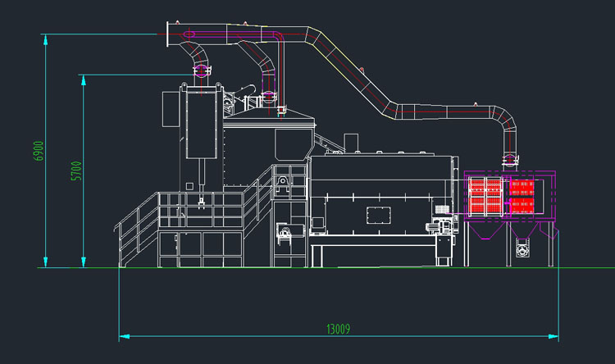The image size is (615, 364).
Task: Click the 13009 overall length dimension text
Action: pyautogui.click(x=338, y=330)
